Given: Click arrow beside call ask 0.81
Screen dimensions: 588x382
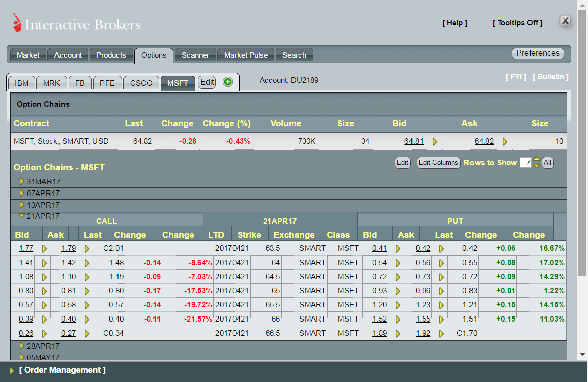Looking at the screenshot, I should pyautogui.click(x=87, y=291).
